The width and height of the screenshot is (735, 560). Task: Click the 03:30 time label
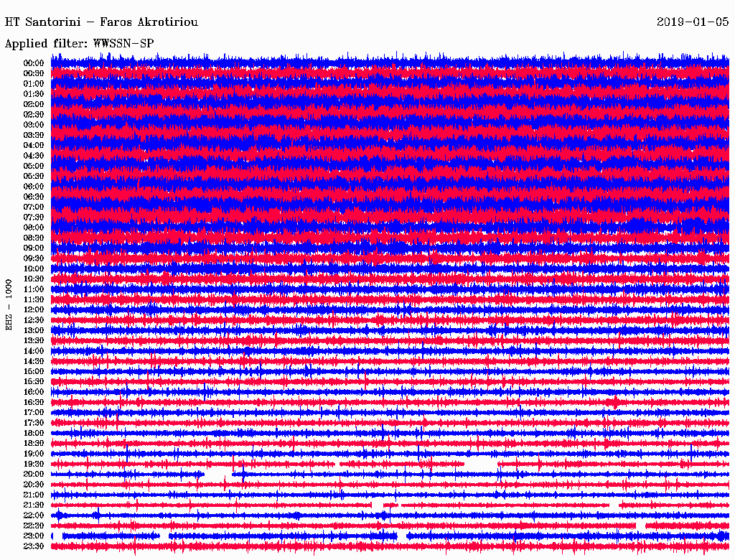(33, 135)
